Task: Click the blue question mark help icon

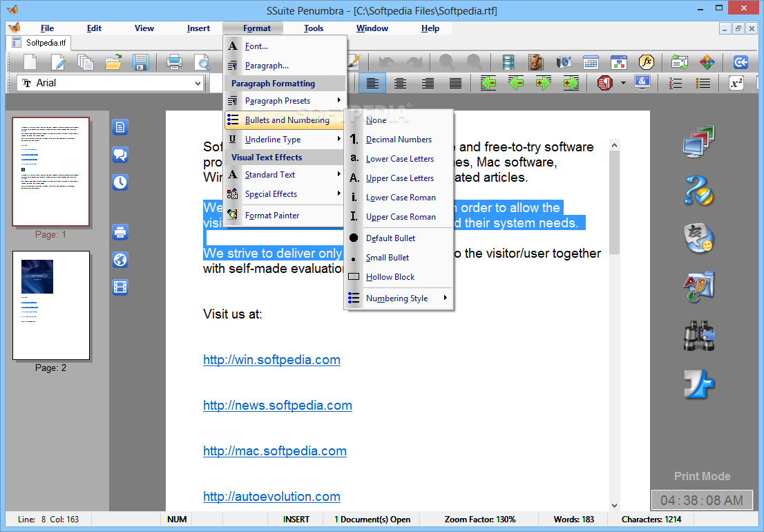Action: (x=698, y=190)
